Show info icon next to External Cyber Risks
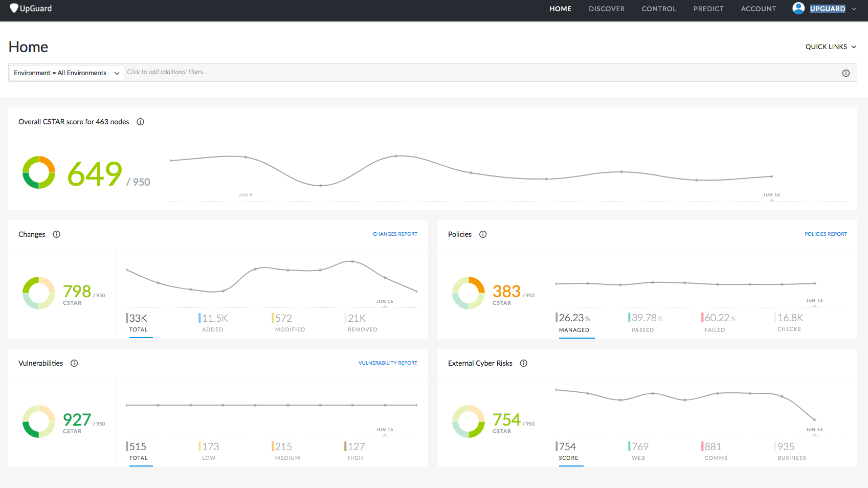The image size is (868, 488). pos(524,363)
